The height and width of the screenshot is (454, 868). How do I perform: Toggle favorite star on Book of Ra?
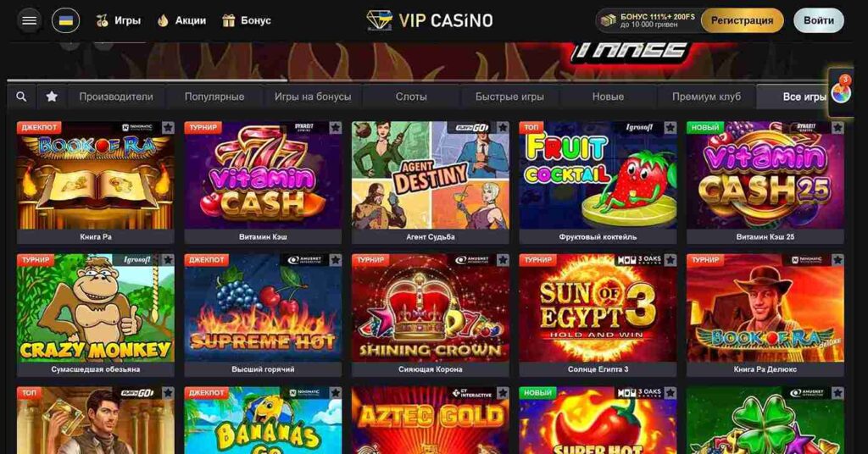(x=168, y=128)
